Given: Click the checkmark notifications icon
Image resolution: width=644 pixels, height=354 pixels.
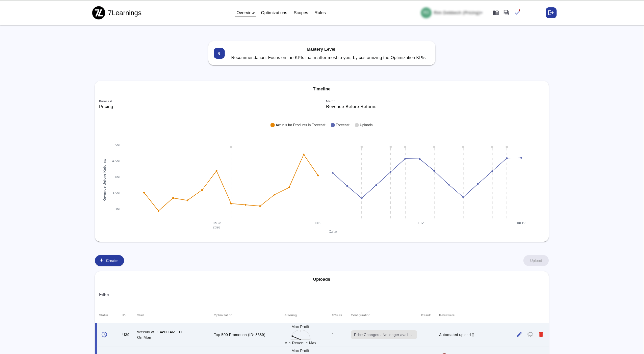Looking at the screenshot, I should click(x=518, y=12).
